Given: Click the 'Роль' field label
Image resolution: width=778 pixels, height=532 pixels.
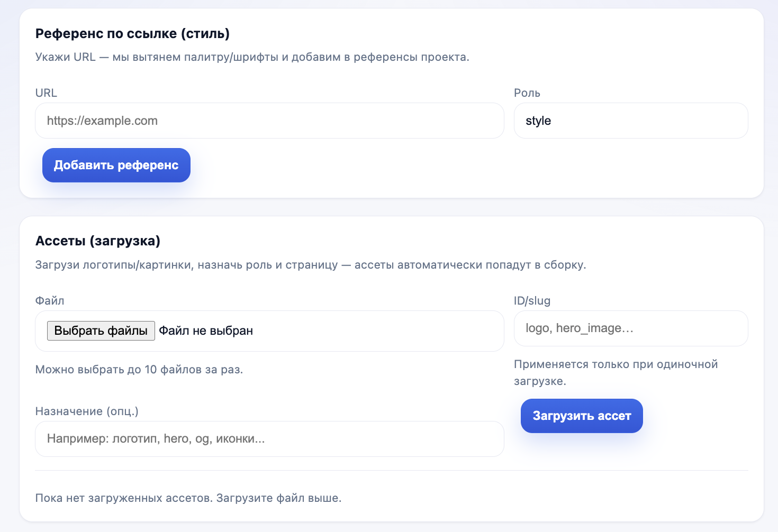Looking at the screenshot, I should tap(527, 93).
